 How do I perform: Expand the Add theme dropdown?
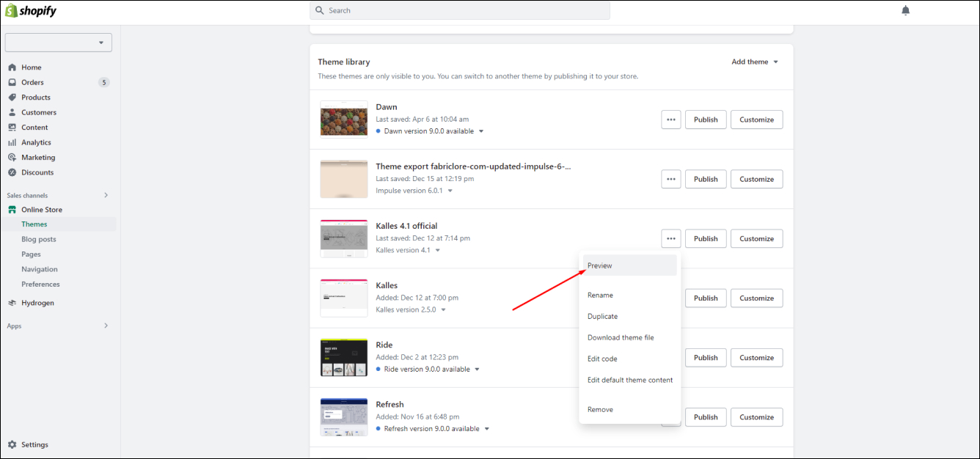tap(755, 62)
